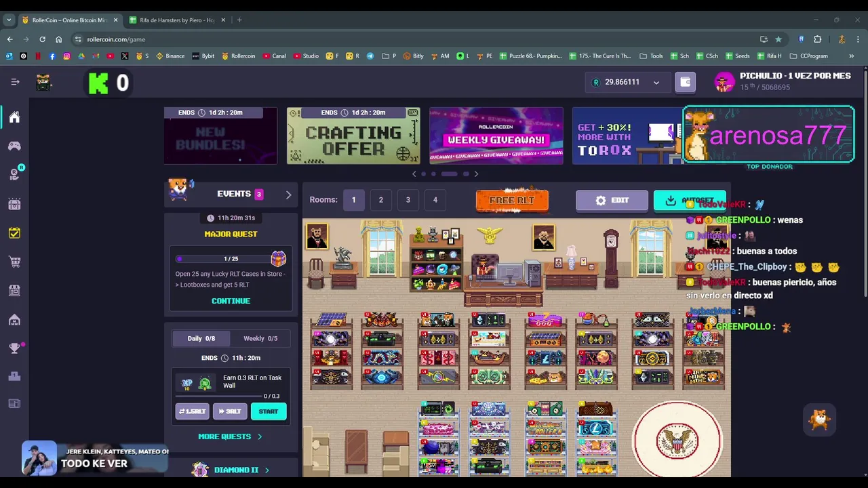Select room 2
The image size is (868, 488).
380,200
